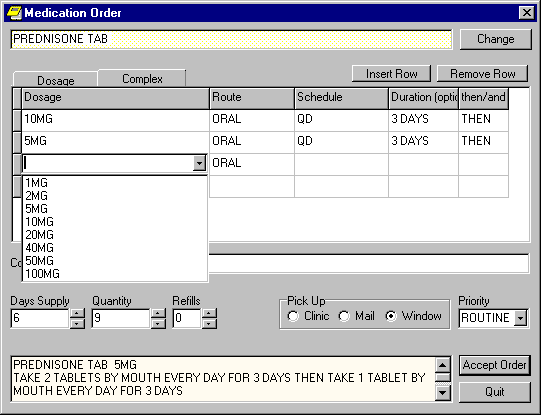Increase Quantity with the up spinner

[158, 314]
